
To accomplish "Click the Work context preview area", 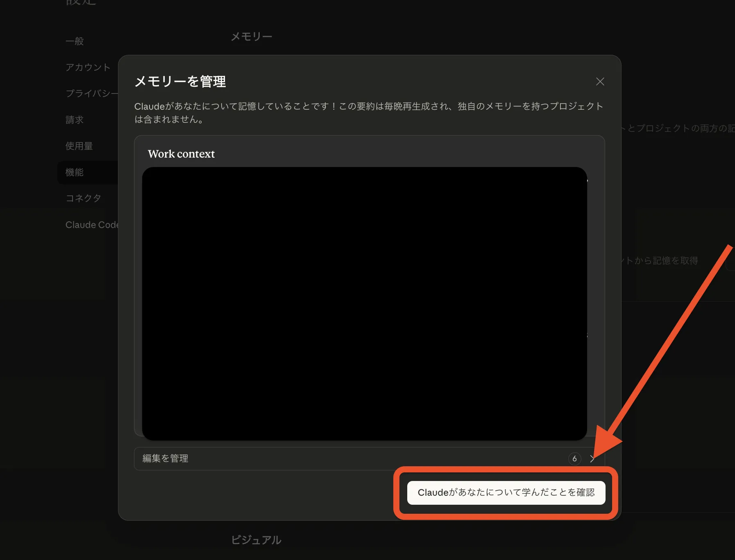I will click(365, 303).
